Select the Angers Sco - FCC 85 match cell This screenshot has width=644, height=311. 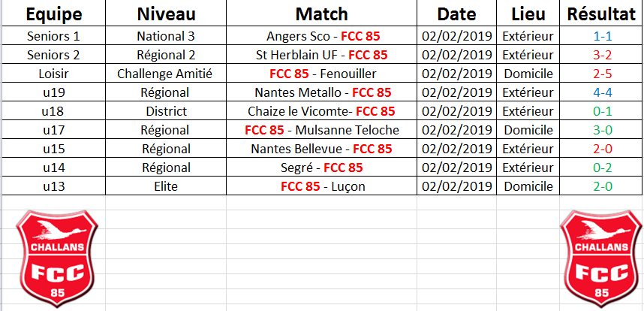[x=321, y=36]
